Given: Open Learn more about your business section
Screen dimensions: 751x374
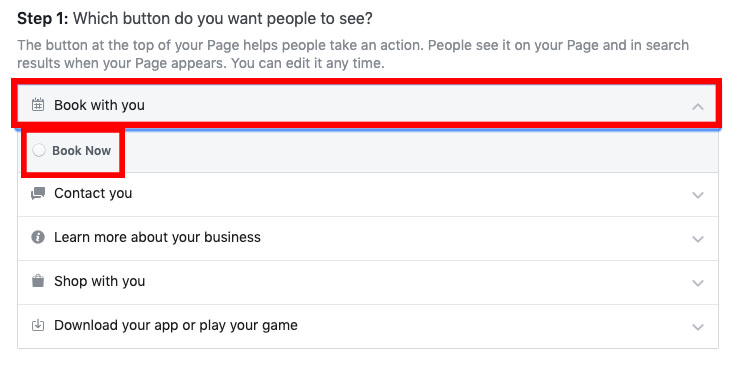Looking at the screenshot, I should 368,238.
